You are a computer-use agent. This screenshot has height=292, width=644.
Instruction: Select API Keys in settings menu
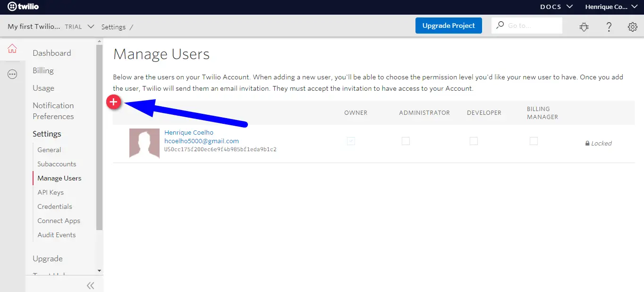[51, 192]
